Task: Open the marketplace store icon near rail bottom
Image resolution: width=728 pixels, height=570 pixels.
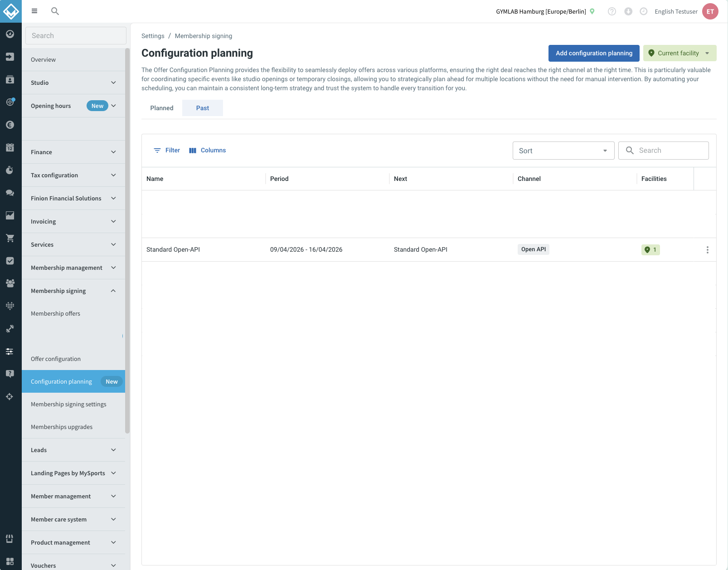Action: tap(10, 539)
